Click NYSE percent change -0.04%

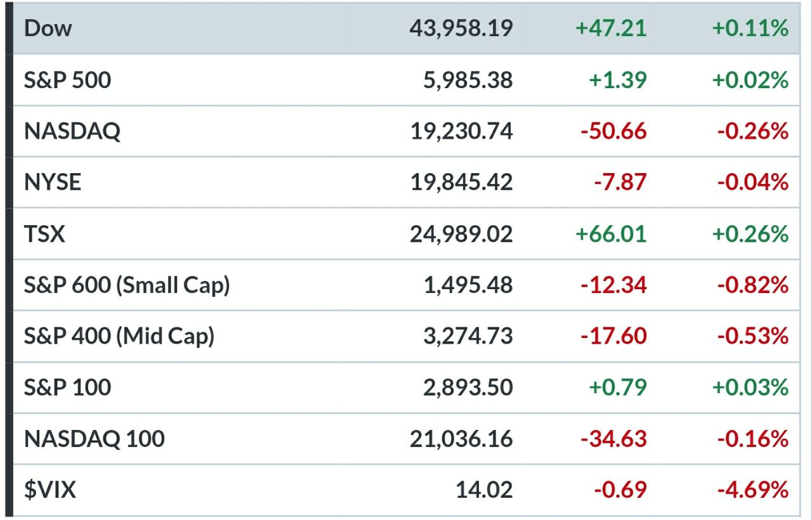point(753,183)
